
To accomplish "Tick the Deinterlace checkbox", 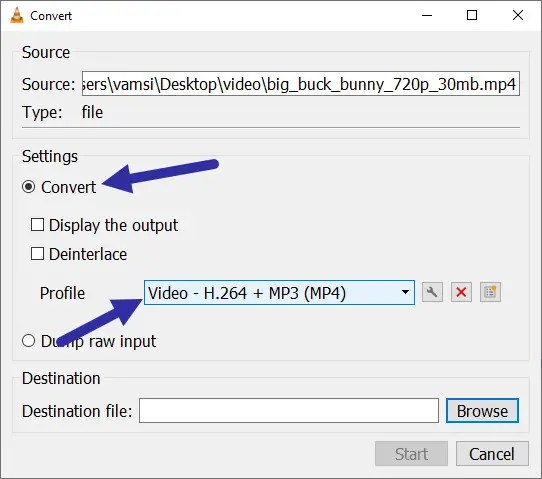I will 37,254.
